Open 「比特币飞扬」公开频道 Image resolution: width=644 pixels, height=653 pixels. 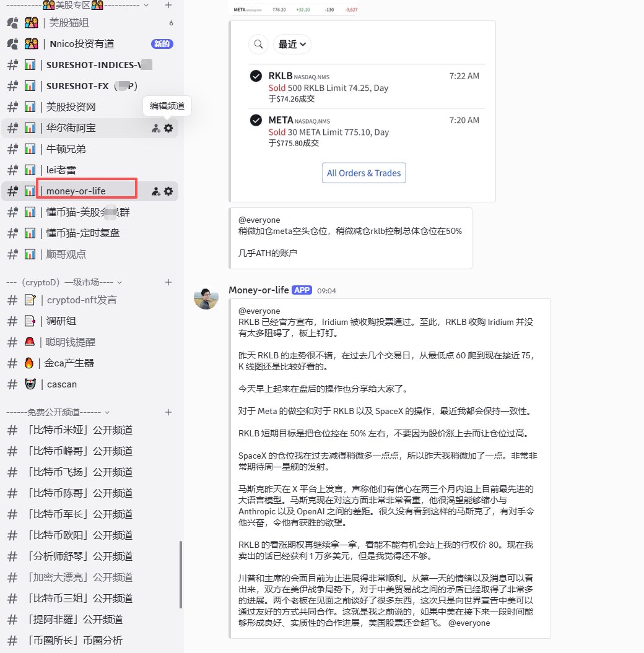coord(90,472)
